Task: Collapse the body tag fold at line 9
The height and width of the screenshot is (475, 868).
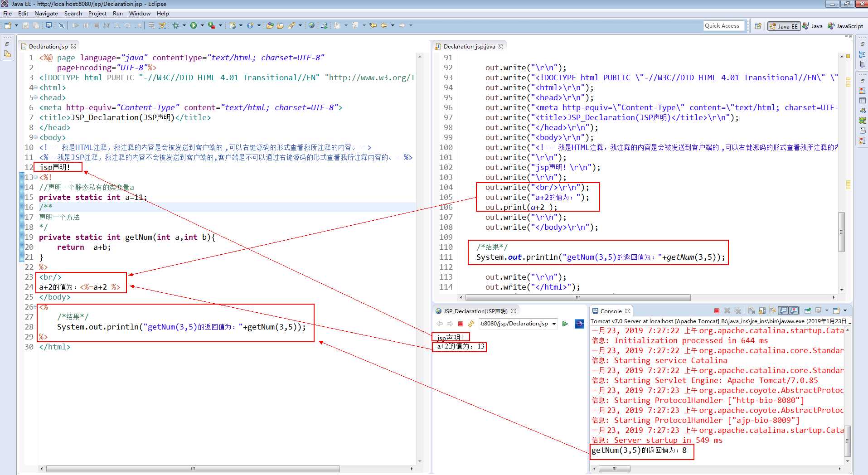Action: pyautogui.click(x=36, y=137)
